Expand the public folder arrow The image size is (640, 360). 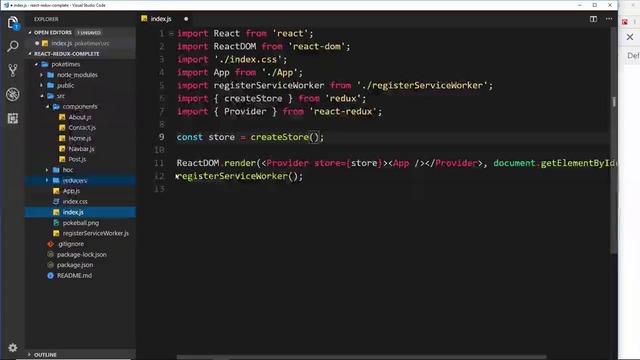tap(42, 85)
